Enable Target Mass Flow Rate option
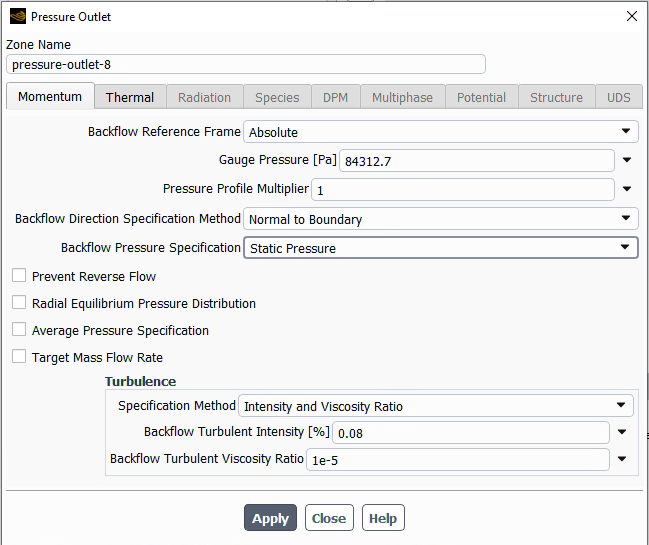The height and width of the screenshot is (545, 649). click(x=19, y=357)
